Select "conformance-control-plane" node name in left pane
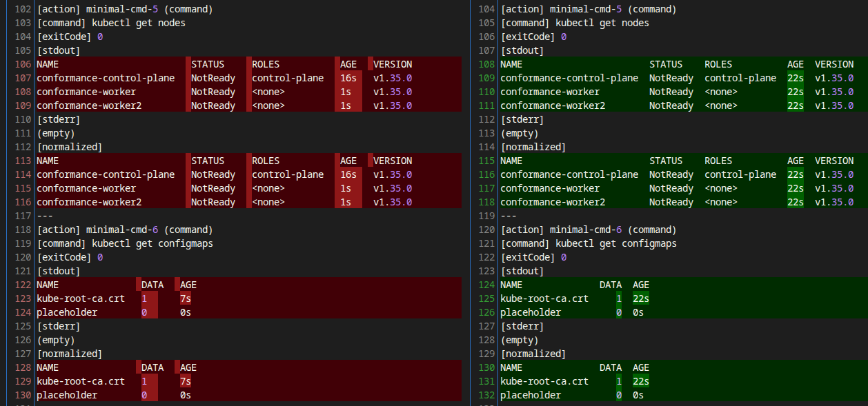The image size is (868, 406). click(x=106, y=78)
